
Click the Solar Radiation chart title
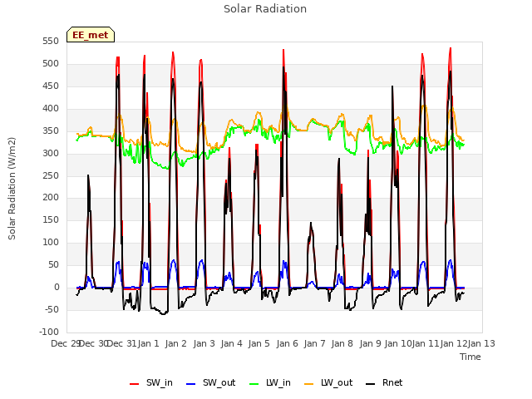(x=265, y=9)
